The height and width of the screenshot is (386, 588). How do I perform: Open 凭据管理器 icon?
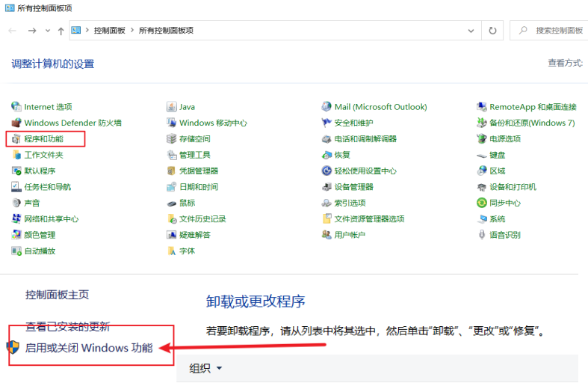pos(171,171)
